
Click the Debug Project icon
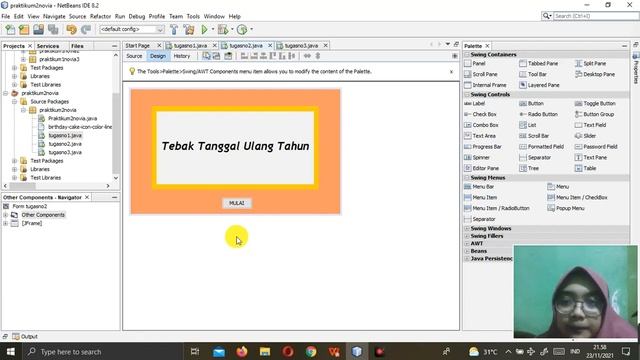tap(223, 29)
